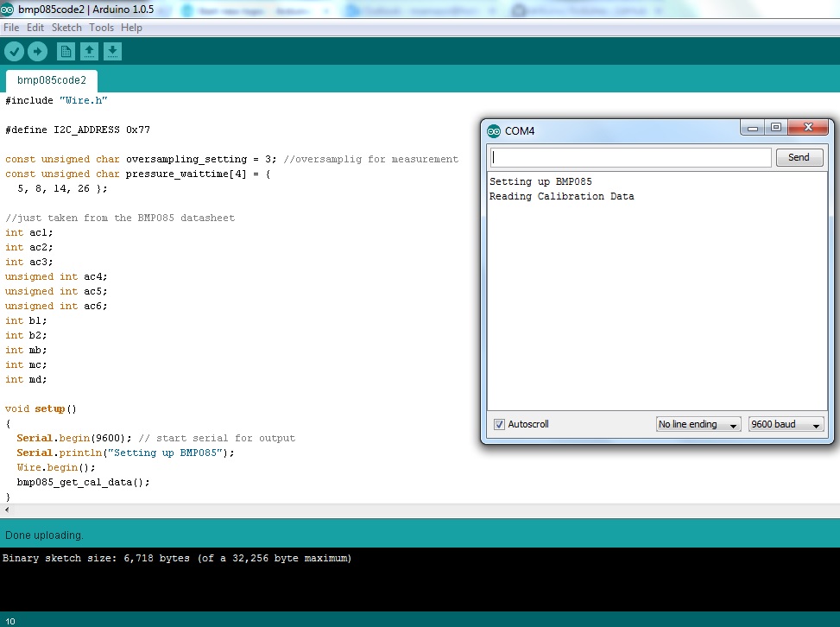Image resolution: width=840 pixels, height=627 pixels.
Task: Click the 'int mb;' line
Action: pos(26,350)
